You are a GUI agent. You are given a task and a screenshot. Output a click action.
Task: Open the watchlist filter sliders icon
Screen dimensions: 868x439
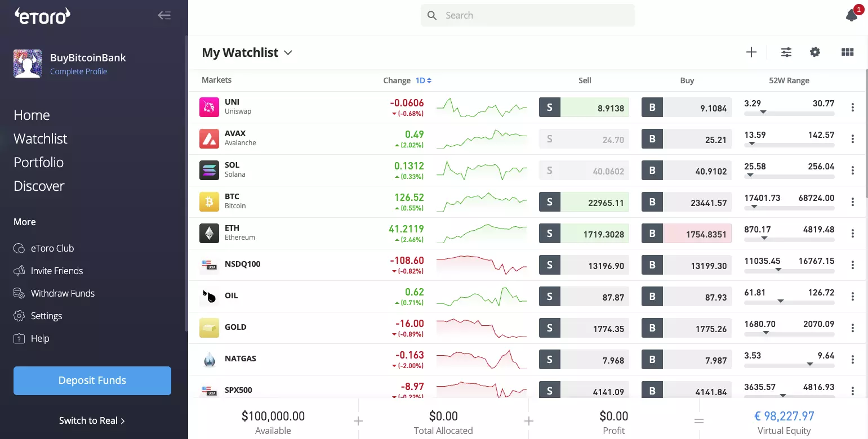(x=786, y=52)
